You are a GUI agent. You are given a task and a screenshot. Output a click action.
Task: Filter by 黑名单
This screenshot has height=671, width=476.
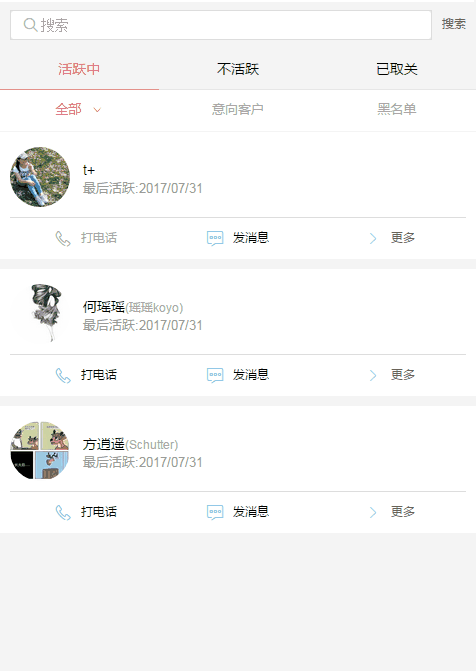coord(397,110)
